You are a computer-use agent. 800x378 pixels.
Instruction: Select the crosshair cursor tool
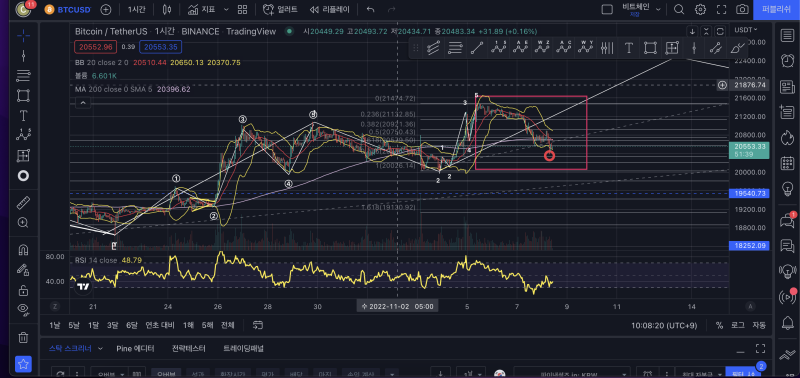[x=23, y=35]
